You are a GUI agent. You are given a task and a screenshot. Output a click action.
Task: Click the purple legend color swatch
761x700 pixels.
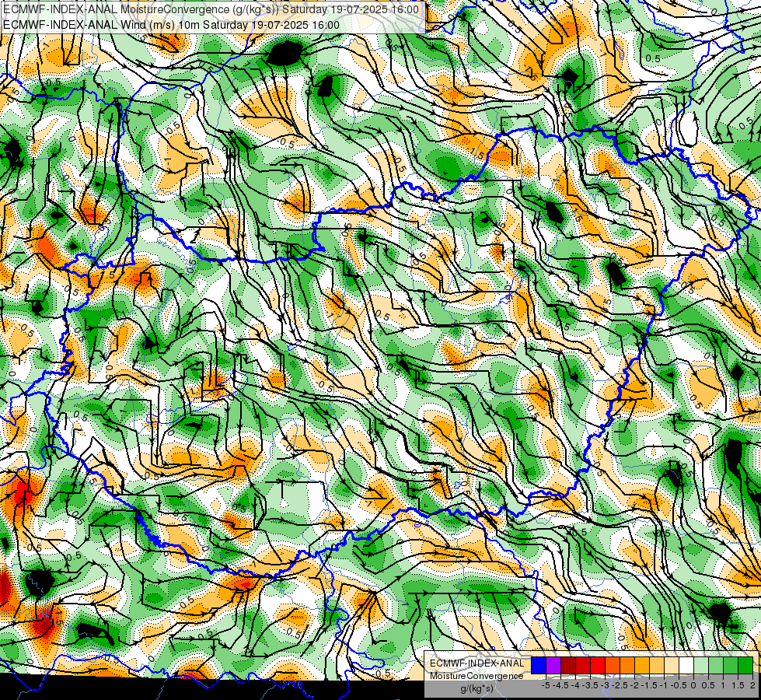click(553, 666)
